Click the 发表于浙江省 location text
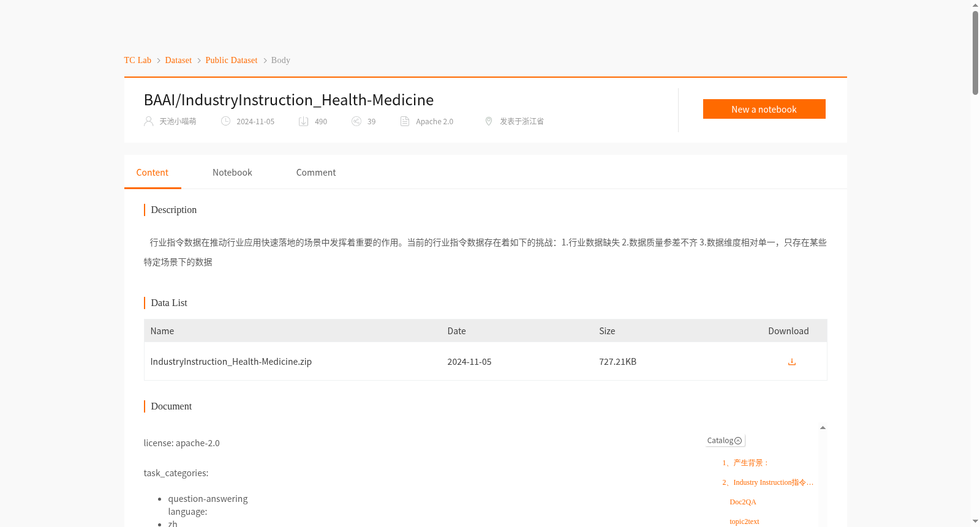980x527 pixels. point(522,121)
